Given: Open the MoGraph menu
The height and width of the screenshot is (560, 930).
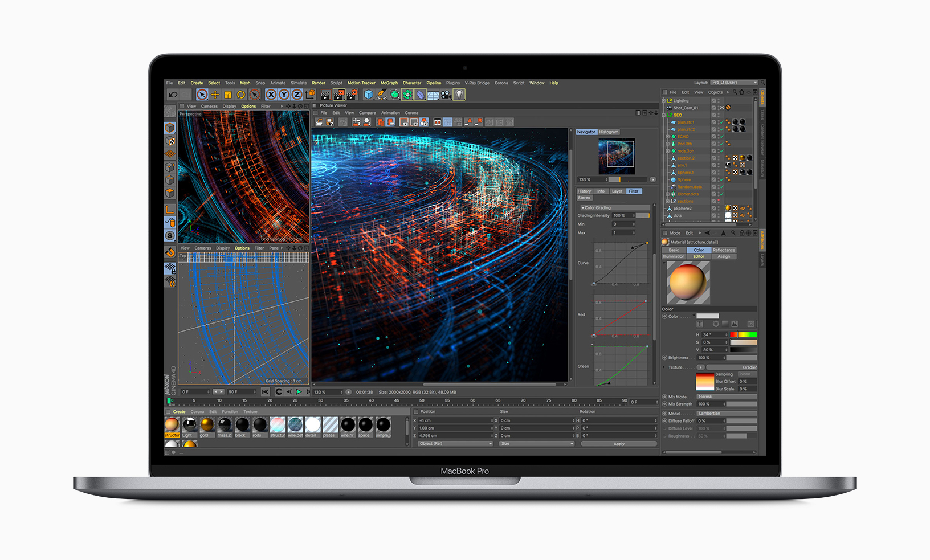Looking at the screenshot, I should pyautogui.click(x=389, y=83).
